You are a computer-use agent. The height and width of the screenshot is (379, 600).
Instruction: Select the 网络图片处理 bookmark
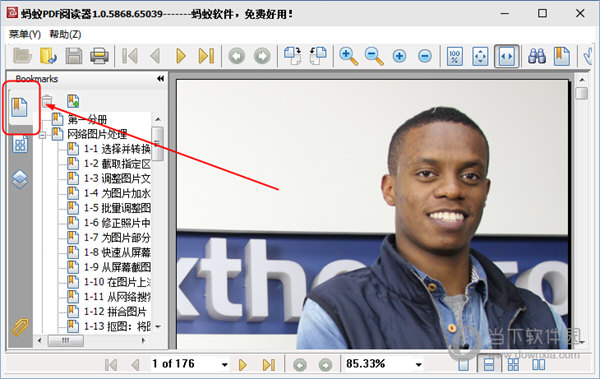97,134
